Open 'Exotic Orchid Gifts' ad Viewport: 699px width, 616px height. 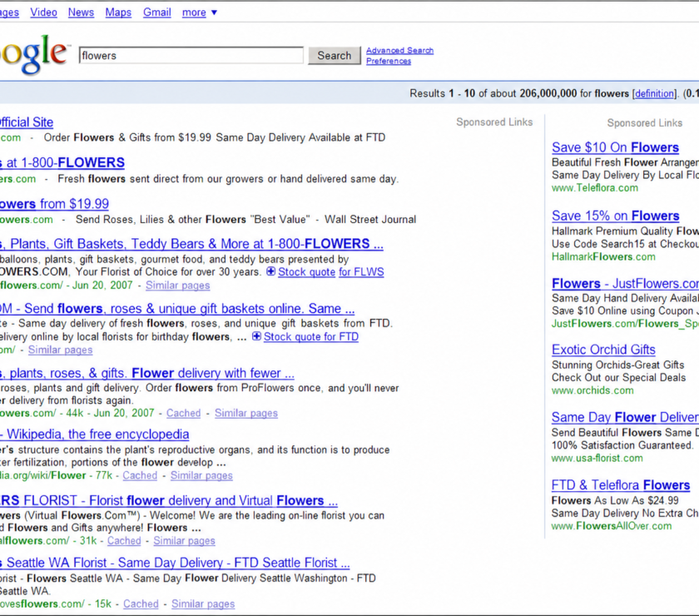[603, 350]
